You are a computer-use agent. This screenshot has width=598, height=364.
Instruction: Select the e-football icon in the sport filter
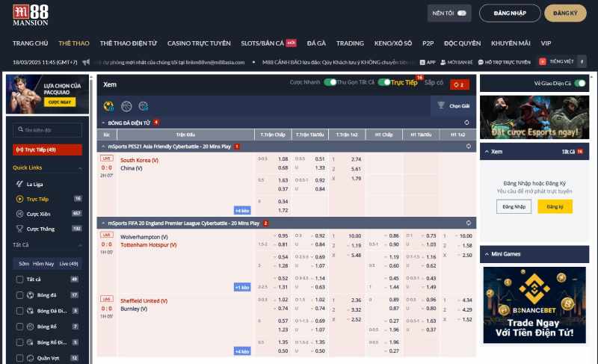click(x=108, y=106)
